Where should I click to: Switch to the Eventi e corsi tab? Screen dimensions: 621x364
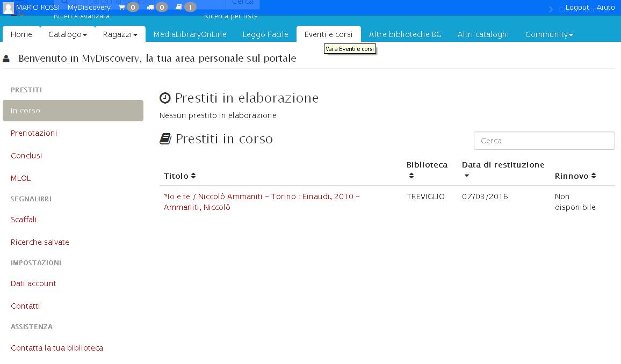click(x=329, y=34)
